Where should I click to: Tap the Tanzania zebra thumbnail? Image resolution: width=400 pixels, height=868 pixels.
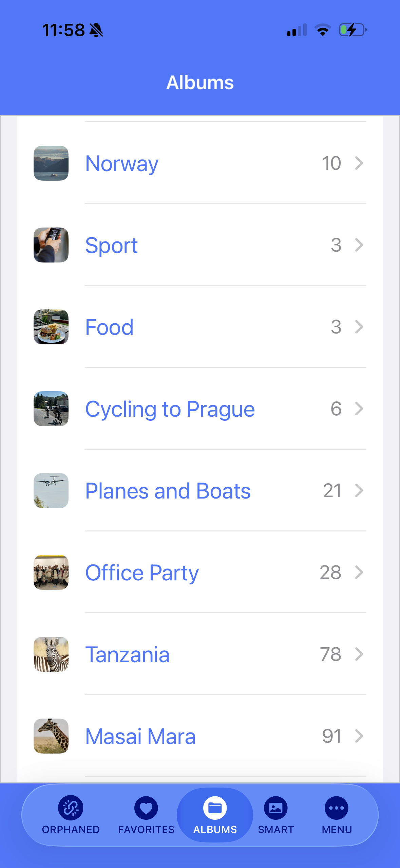click(x=51, y=654)
